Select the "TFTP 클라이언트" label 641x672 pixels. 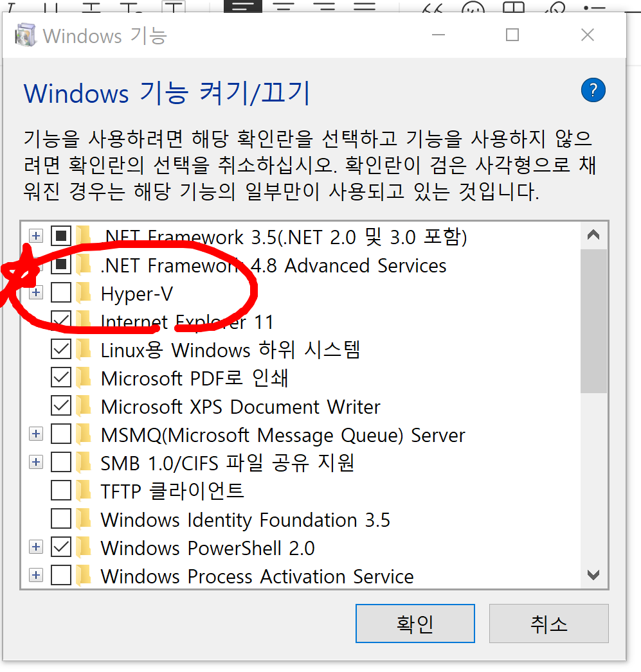point(172,491)
